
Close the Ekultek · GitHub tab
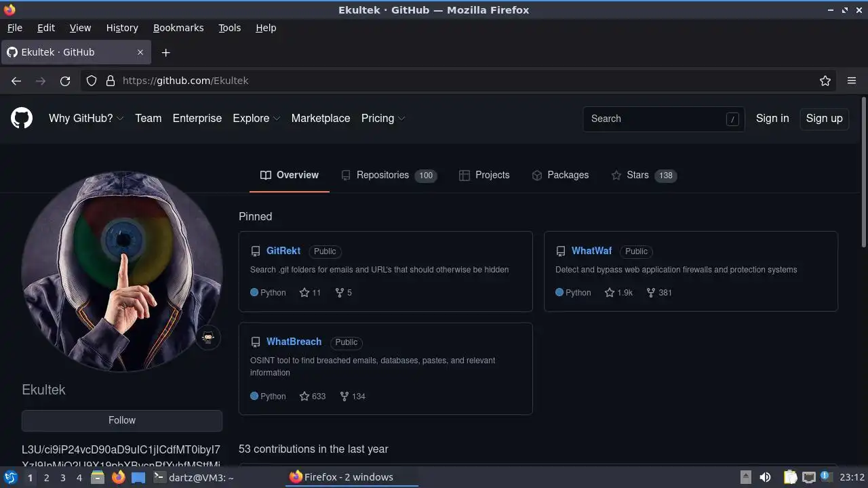[x=140, y=52]
